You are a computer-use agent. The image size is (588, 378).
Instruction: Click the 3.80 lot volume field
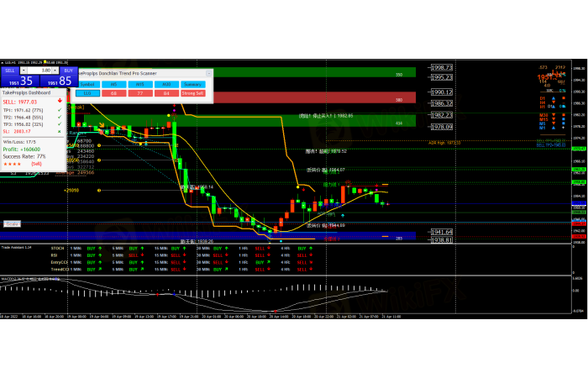point(43,71)
